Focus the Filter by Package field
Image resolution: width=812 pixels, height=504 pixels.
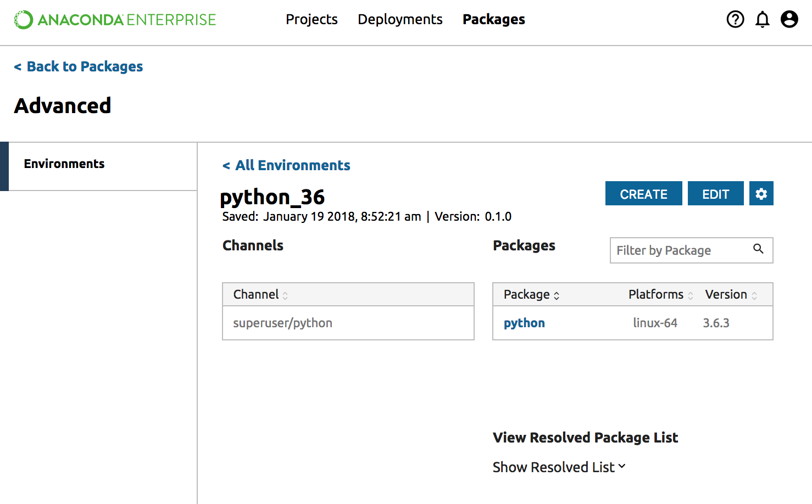point(681,250)
